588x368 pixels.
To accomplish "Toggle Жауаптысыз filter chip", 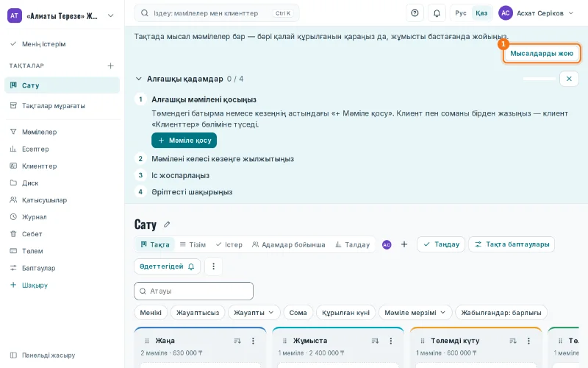I will coord(198,312).
